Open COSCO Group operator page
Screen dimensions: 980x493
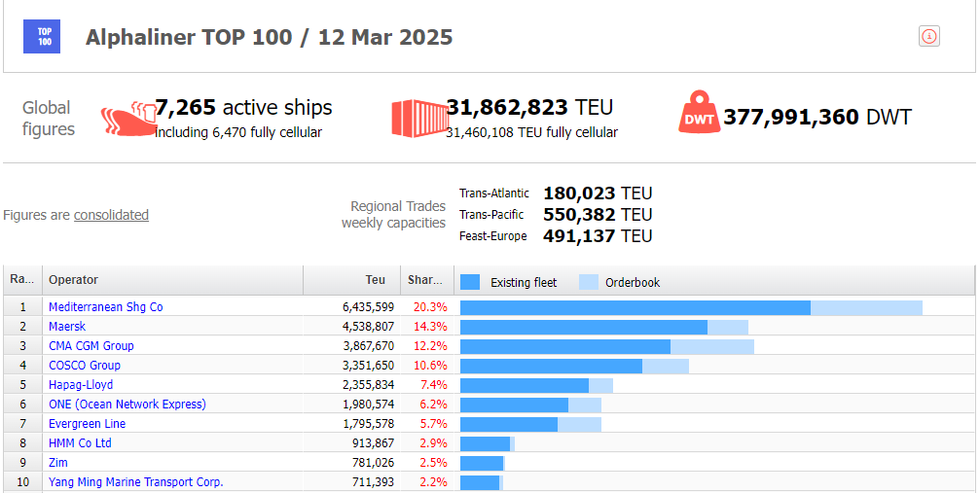85,365
